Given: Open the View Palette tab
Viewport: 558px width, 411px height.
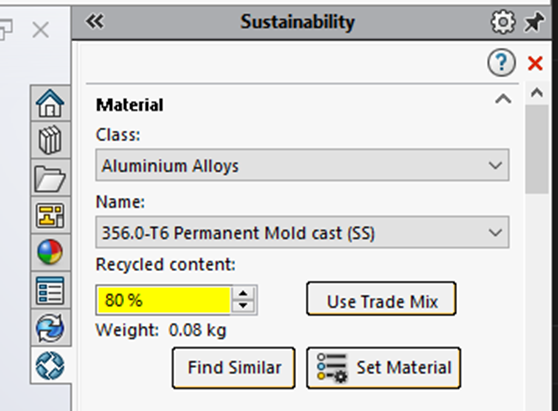Looking at the screenshot, I should pyautogui.click(x=50, y=216).
